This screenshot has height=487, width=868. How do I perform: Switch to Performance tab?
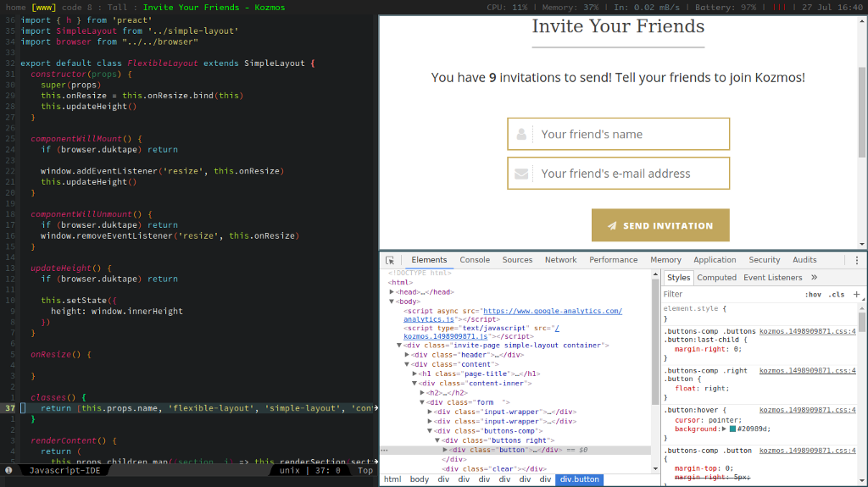pyautogui.click(x=613, y=259)
